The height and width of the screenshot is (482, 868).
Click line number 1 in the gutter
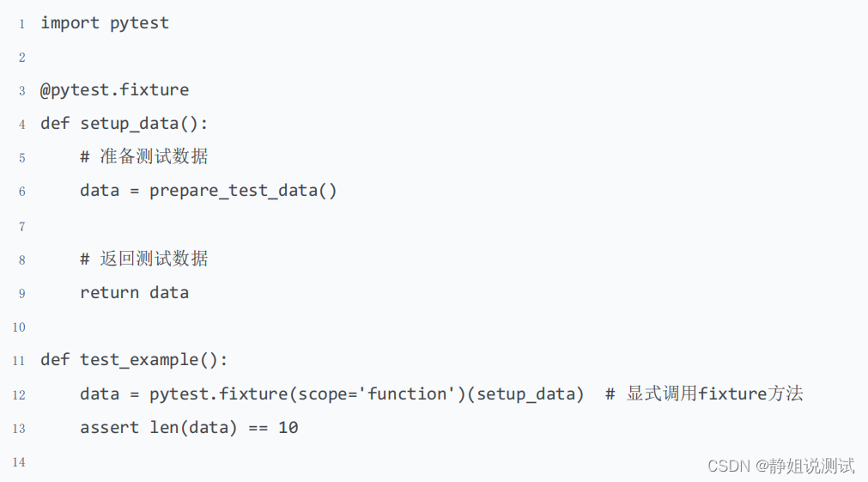21,24
